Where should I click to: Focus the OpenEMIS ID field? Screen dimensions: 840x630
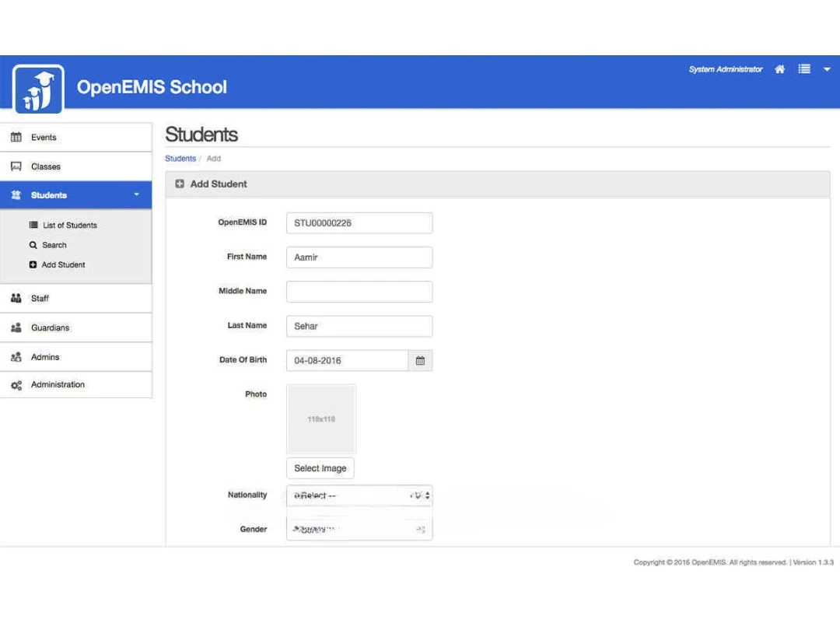[359, 223]
